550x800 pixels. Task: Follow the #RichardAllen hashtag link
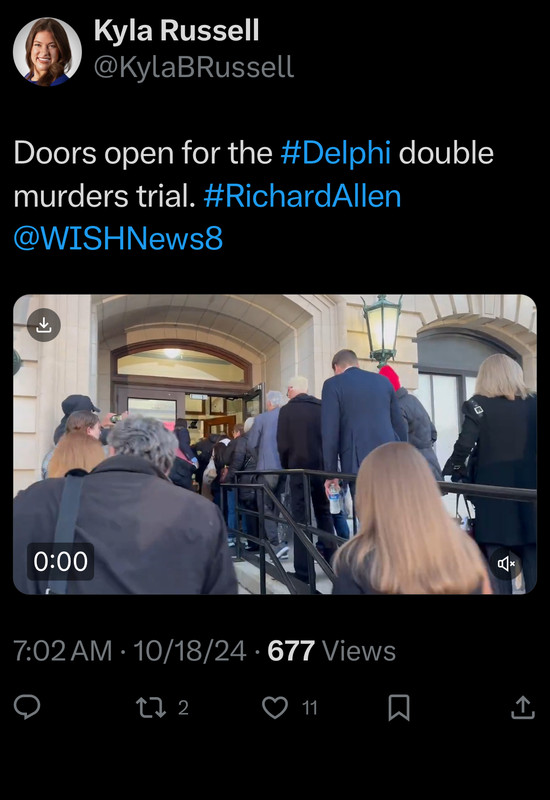303,196
